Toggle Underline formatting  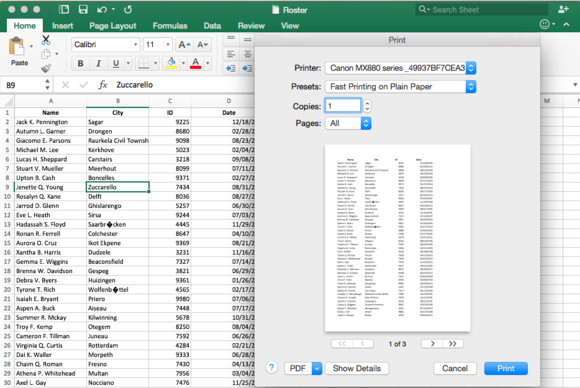[116, 64]
